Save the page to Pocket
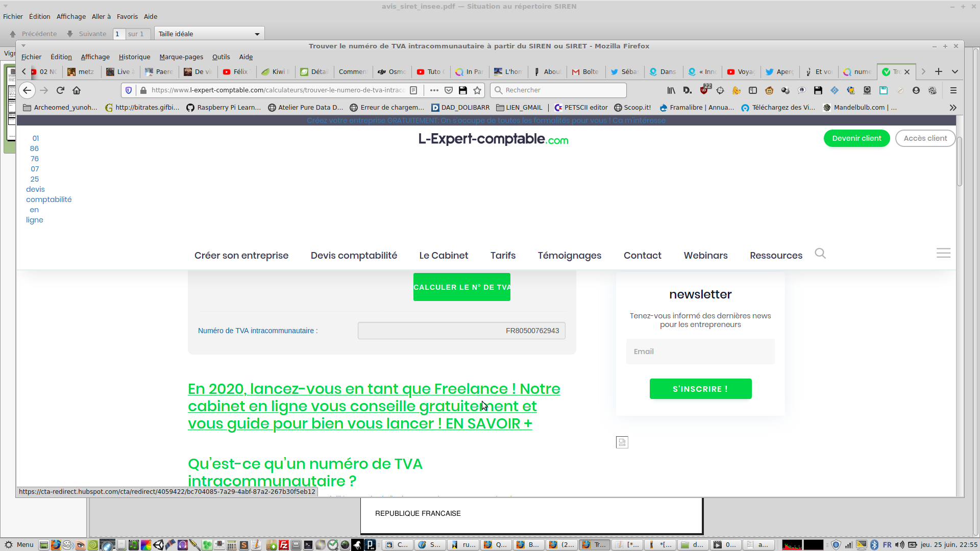The width and height of the screenshot is (980, 551). (x=449, y=90)
